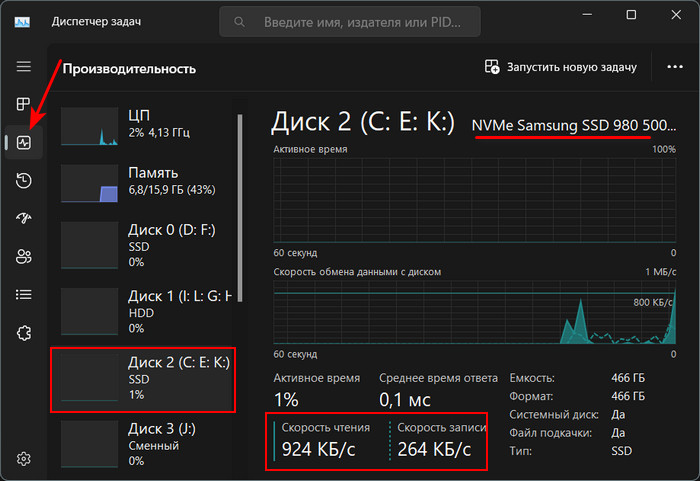The image size is (700, 481).
Task: Open the Services page icon
Action: (24, 333)
